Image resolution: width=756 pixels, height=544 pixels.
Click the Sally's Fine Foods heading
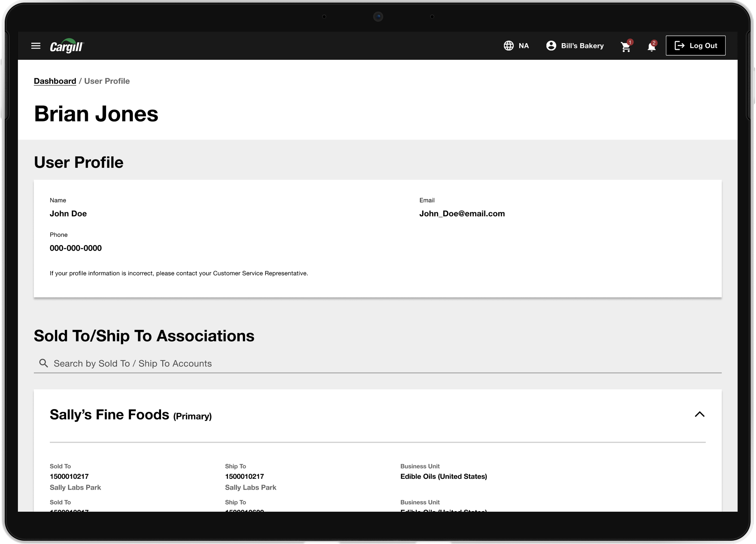(109, 415)
